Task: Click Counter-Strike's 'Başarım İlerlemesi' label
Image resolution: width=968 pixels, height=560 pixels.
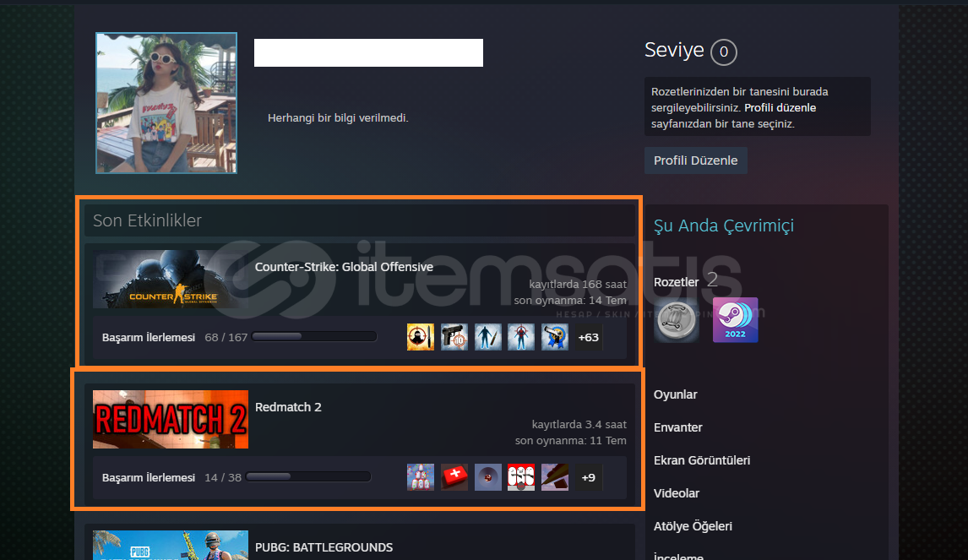Action: tap(148, 338)
